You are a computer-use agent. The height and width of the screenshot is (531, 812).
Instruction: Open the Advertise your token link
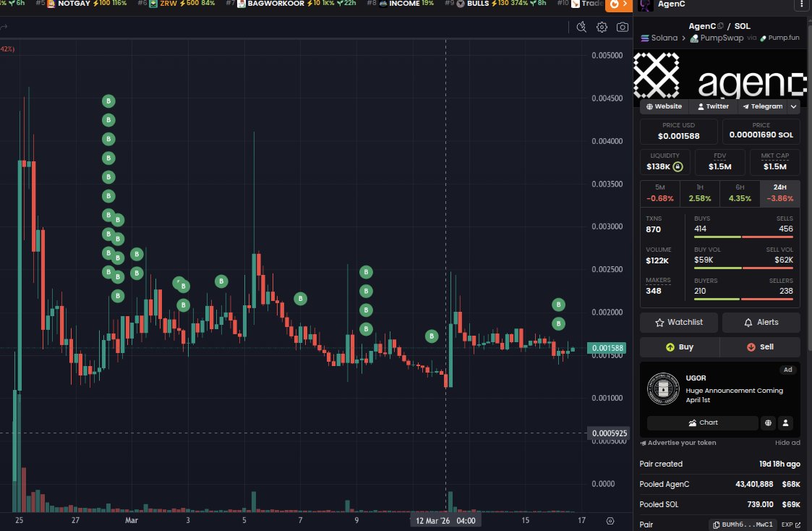tap(678, 443)
